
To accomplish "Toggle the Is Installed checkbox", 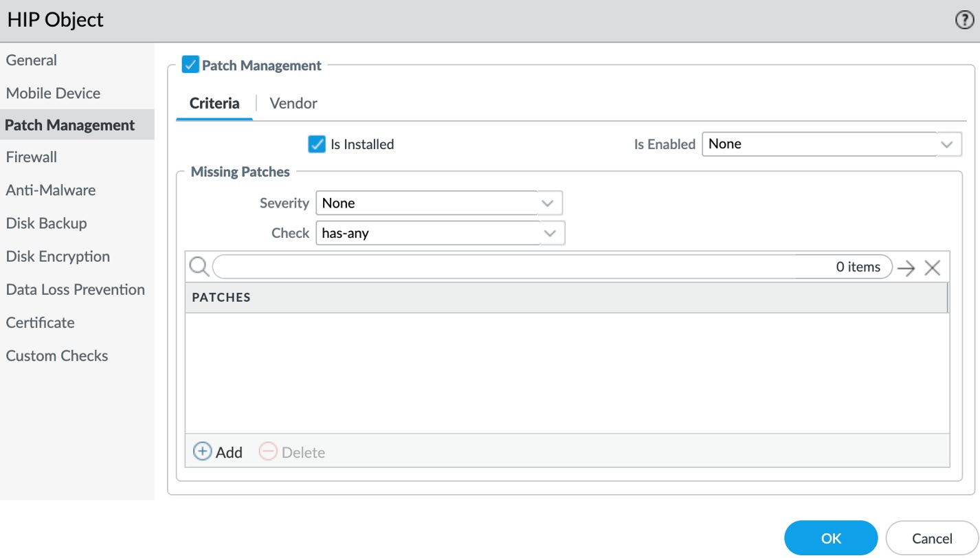I will [x=317, y=144].
